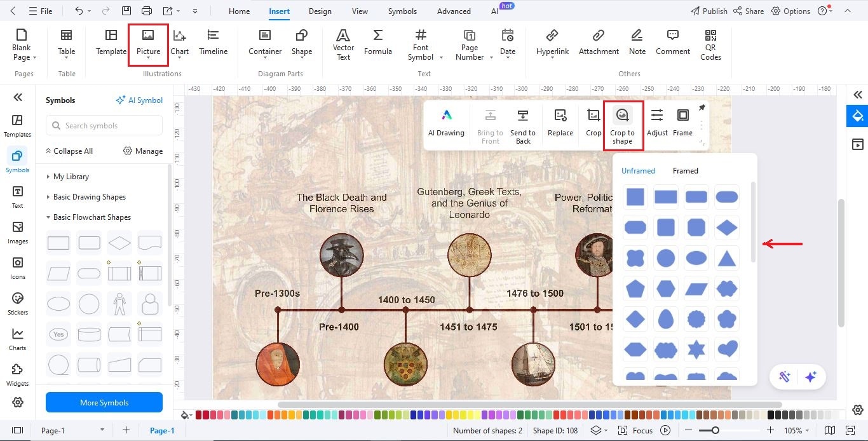Click the Share button
The height and width of the screenshot is (441, 868).
(749, 11)
